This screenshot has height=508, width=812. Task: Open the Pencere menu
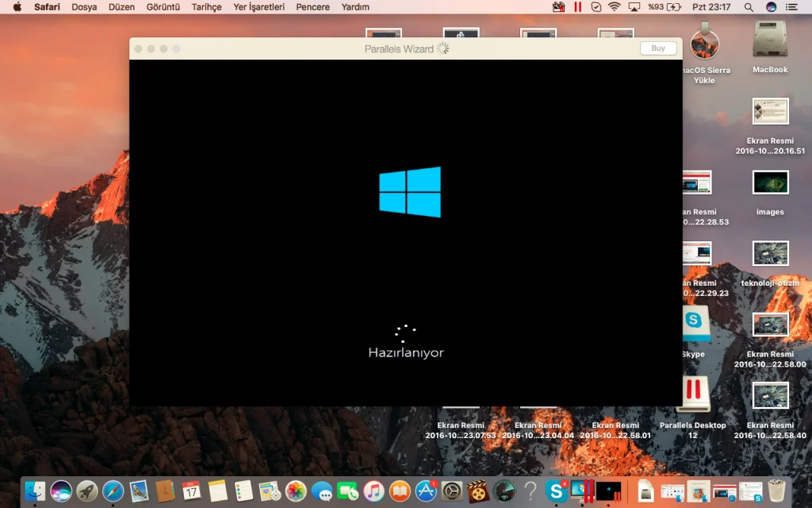tap(312, 7)
